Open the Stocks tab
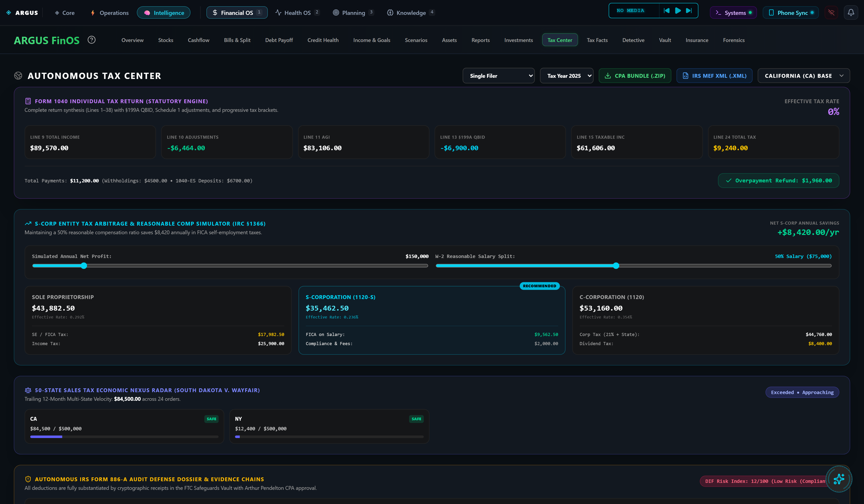 coord(166,40)
